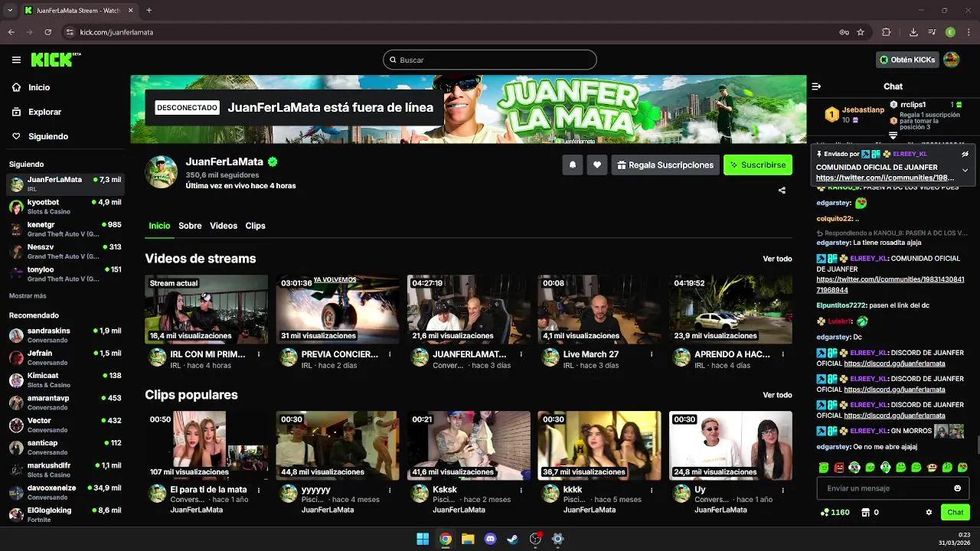Insert the headphones emote with purple eyes
The image size is (980, 551).
click(854, 467)
